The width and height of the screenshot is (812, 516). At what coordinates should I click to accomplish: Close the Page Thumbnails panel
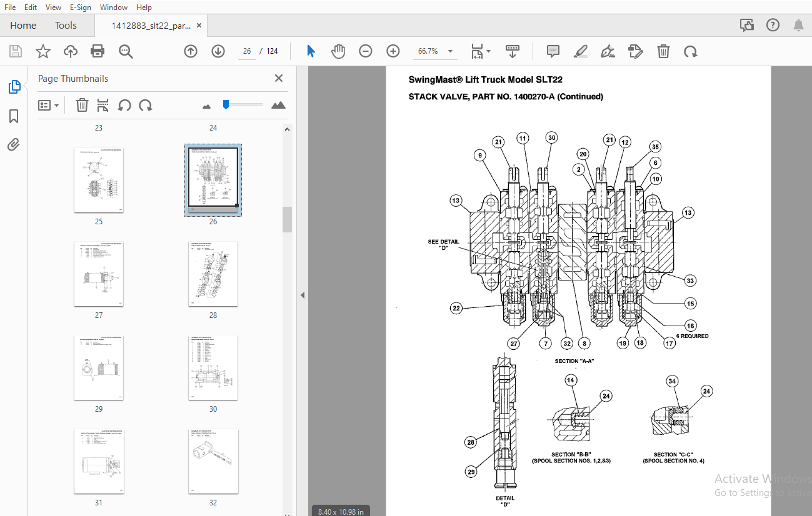pos(279,78)
